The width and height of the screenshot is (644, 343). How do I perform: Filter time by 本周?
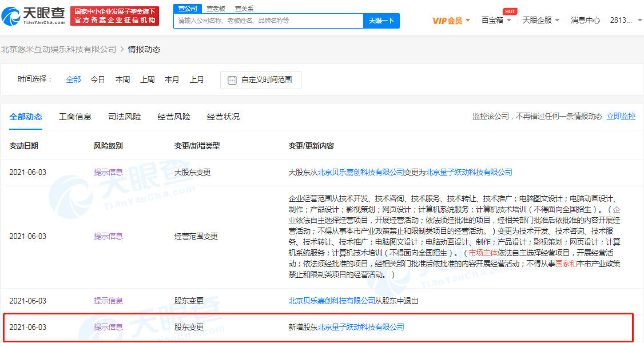pos(122,79)
